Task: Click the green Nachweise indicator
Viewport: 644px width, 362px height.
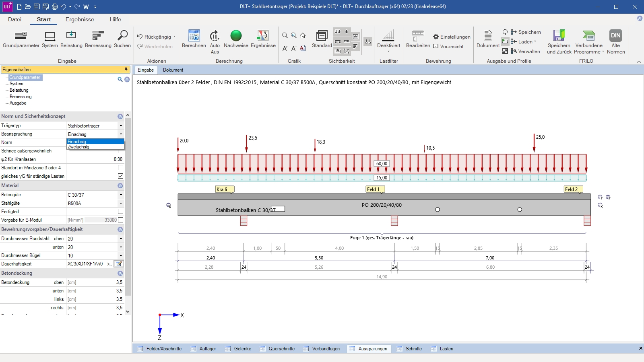Action: click(x=236, y=36)
